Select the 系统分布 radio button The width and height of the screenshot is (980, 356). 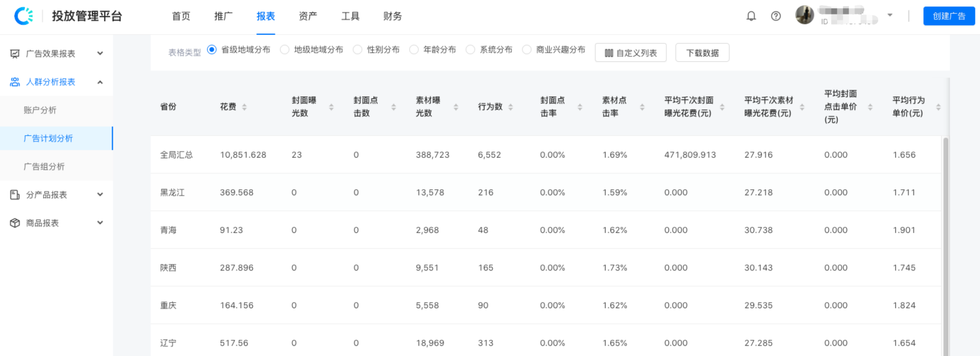pos(471,49)
